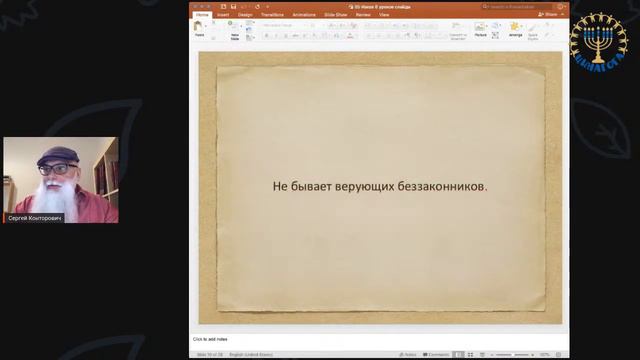Open Quick Styles
Viewport: 640px width, 360px height.
tap(533, 31)
